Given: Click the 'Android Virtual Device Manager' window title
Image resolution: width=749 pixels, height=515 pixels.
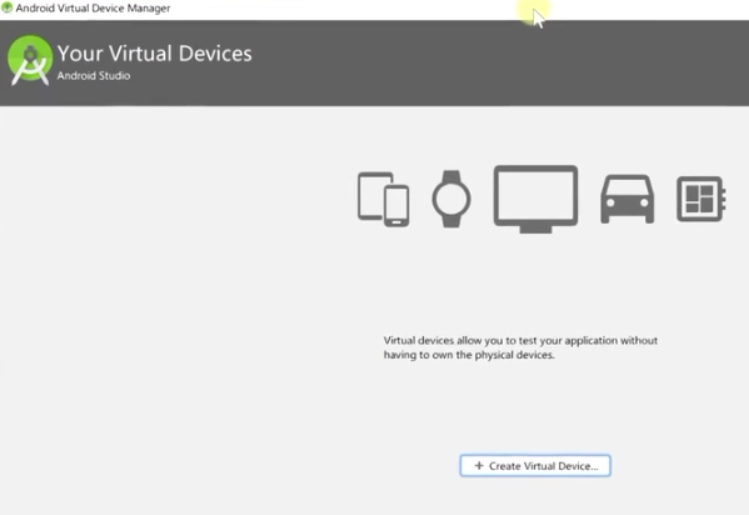Looking at the screenshot, I should click(x=93, y=8).
